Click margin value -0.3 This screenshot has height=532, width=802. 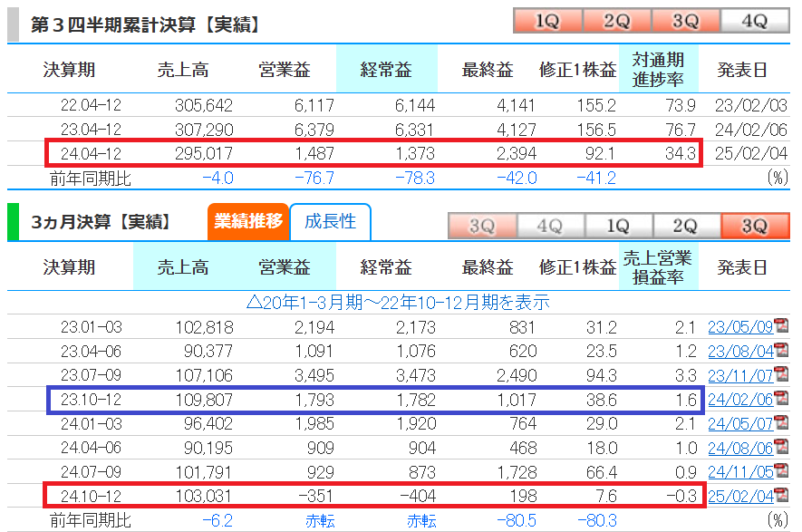(681, 496)
